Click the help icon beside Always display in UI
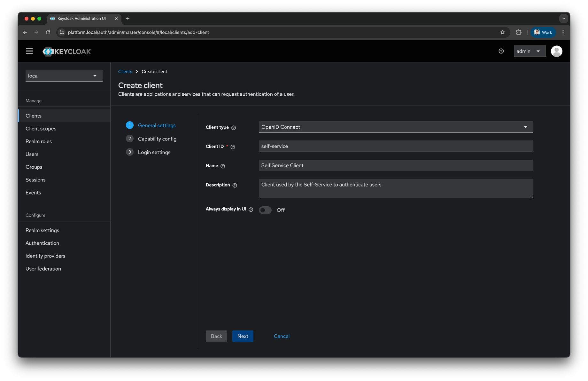Image resolution: width=588 pixels, height=381 pixels. pos(251,210)
